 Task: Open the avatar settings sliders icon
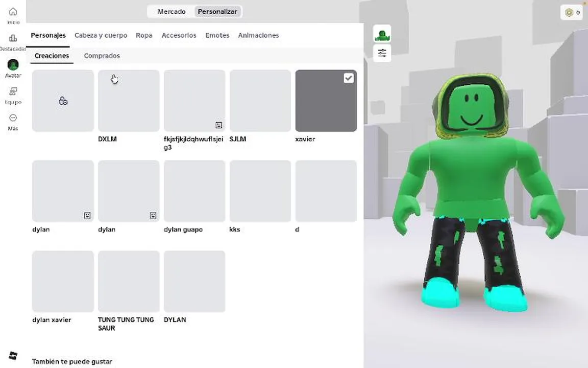tap(382, 53)
